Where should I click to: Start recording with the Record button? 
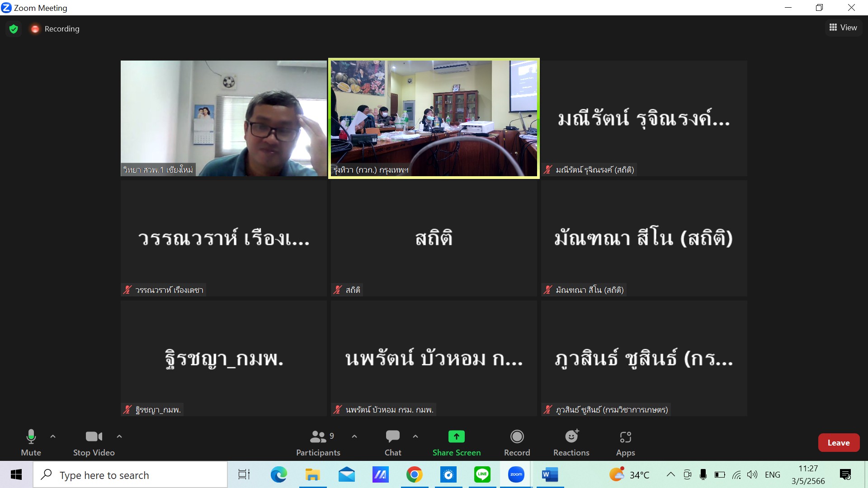pyautogui.click(x=517, y=443)
